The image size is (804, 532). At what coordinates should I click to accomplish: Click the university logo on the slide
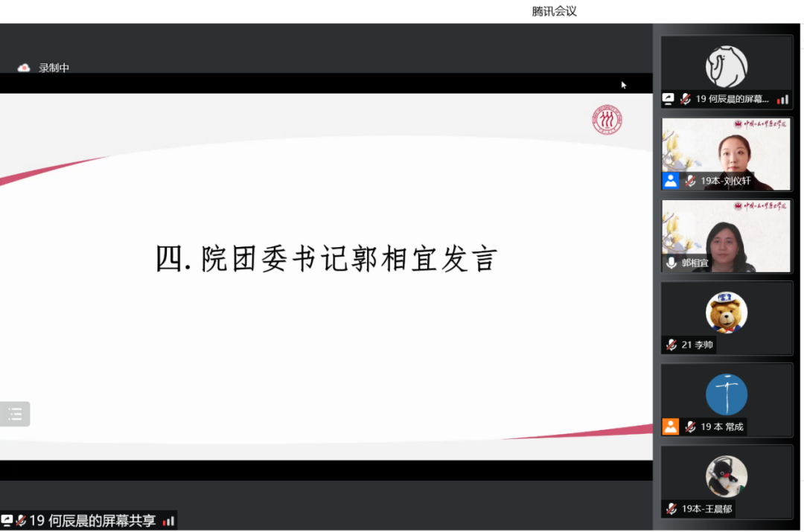pos(607,120)
